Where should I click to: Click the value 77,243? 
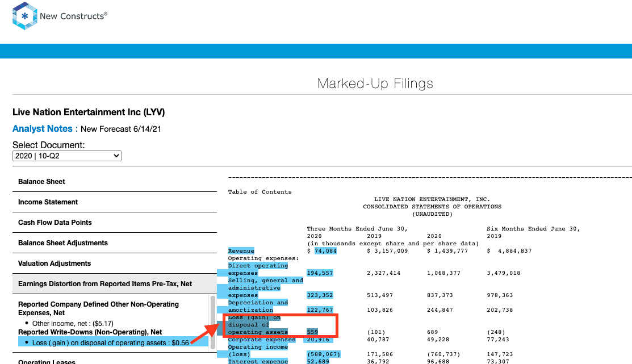[498, 340]
